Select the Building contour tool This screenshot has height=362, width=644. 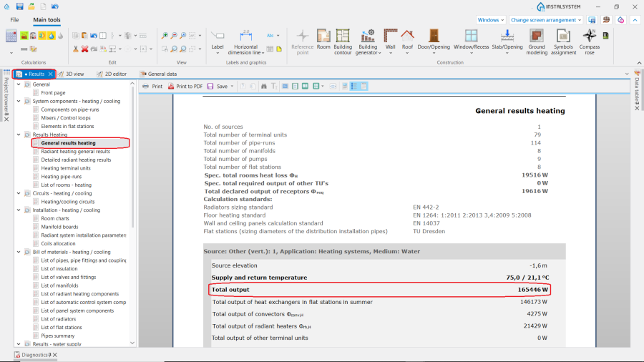click(343, 41)
